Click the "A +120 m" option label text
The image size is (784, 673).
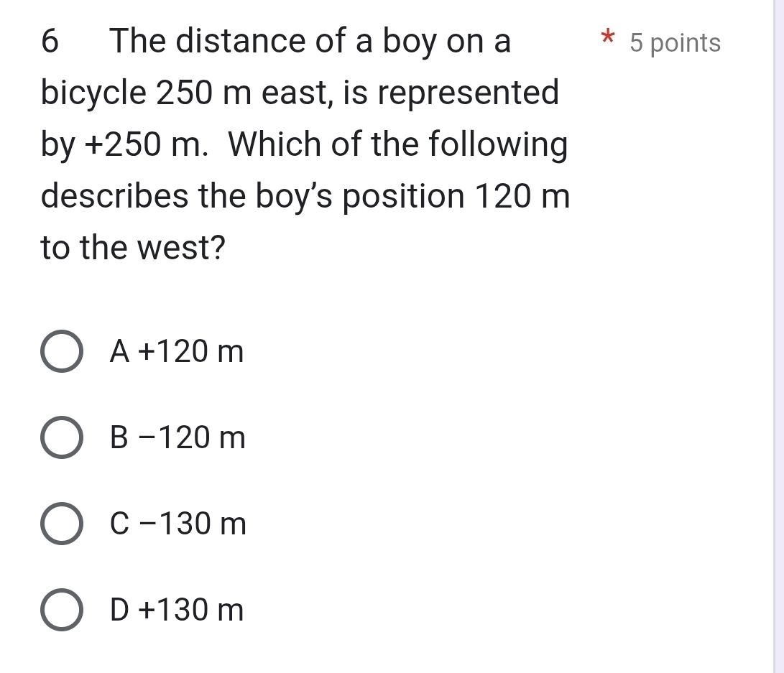click(x=177, y=352)
